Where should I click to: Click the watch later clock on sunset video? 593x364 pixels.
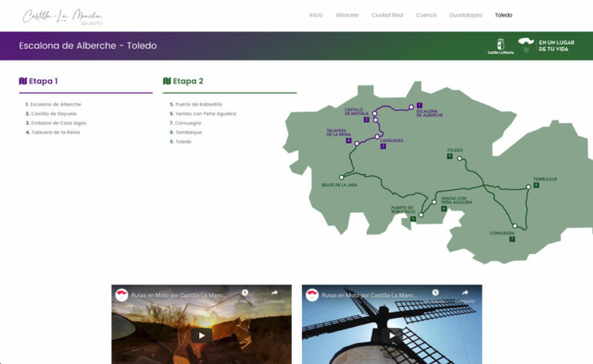[x=245, y=293]
